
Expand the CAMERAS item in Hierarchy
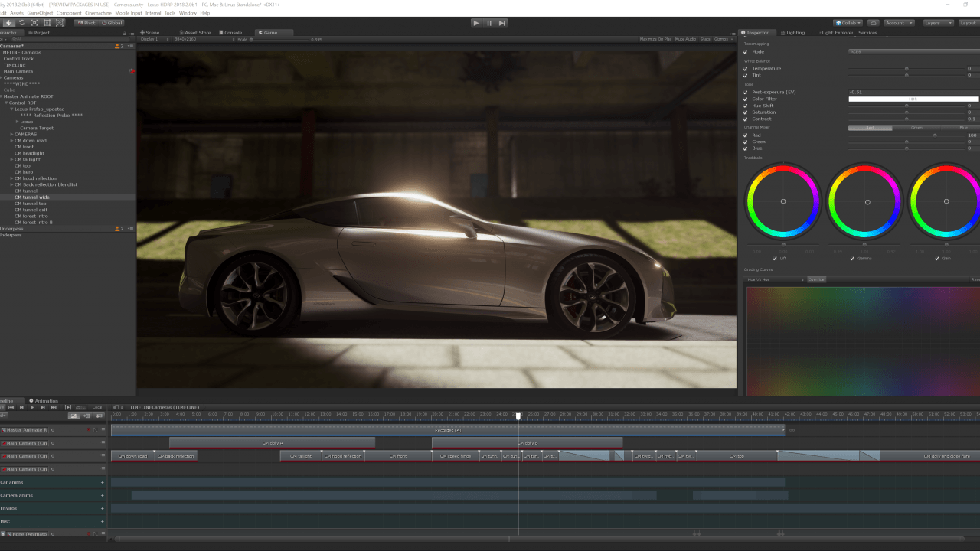click(12, 134)
